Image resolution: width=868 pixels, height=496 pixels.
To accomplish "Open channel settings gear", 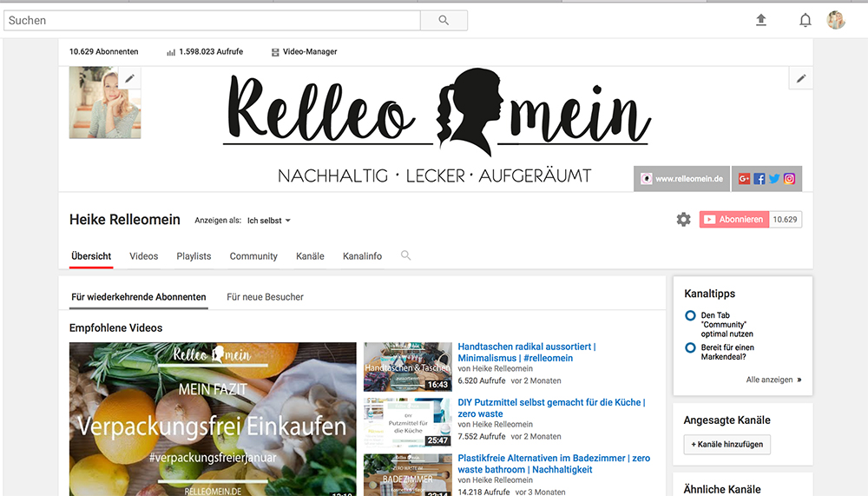I will coord(684,220).
